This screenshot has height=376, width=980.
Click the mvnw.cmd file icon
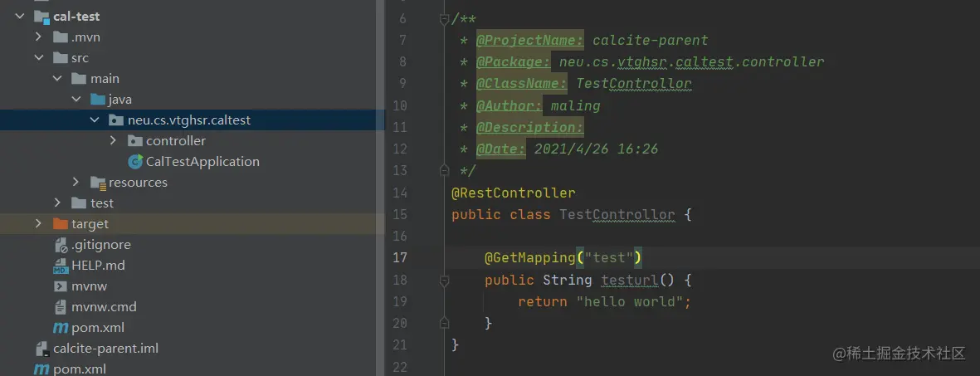pos(61,307)
